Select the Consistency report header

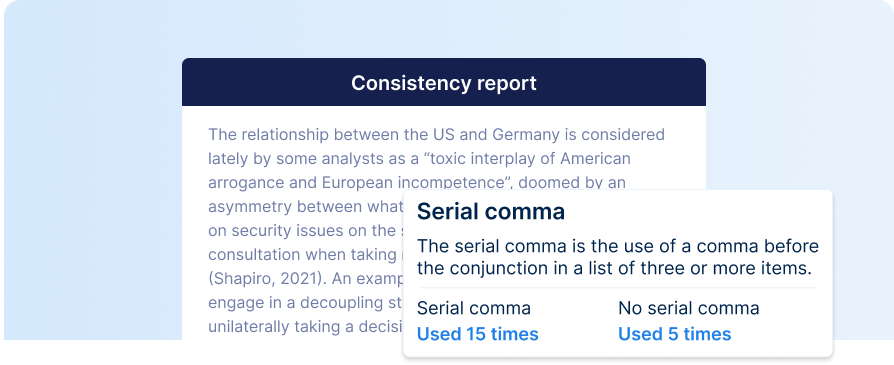coord(444,83)
